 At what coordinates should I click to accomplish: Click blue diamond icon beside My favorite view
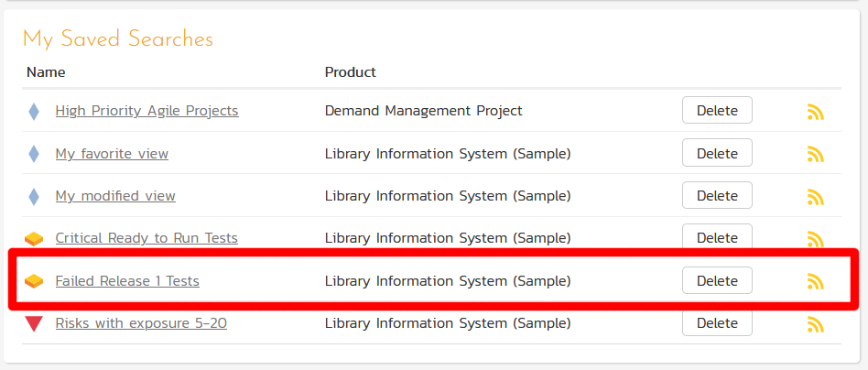34,154
